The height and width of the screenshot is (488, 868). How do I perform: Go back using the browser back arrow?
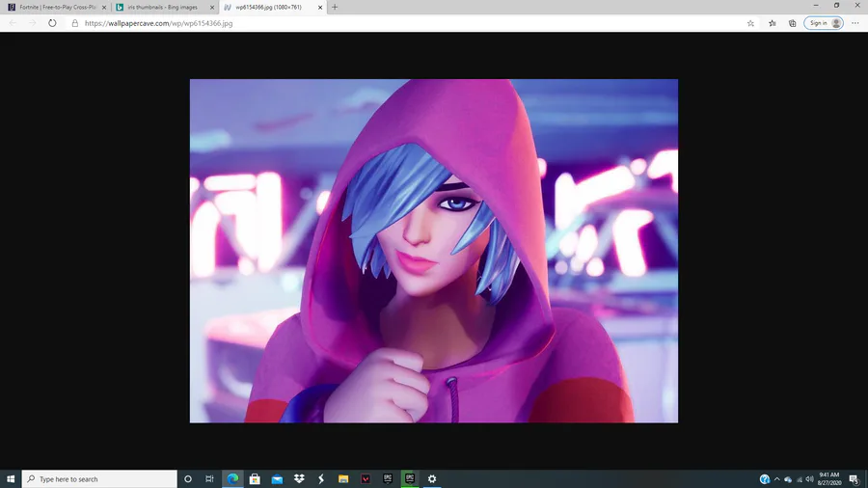point(13,23)
